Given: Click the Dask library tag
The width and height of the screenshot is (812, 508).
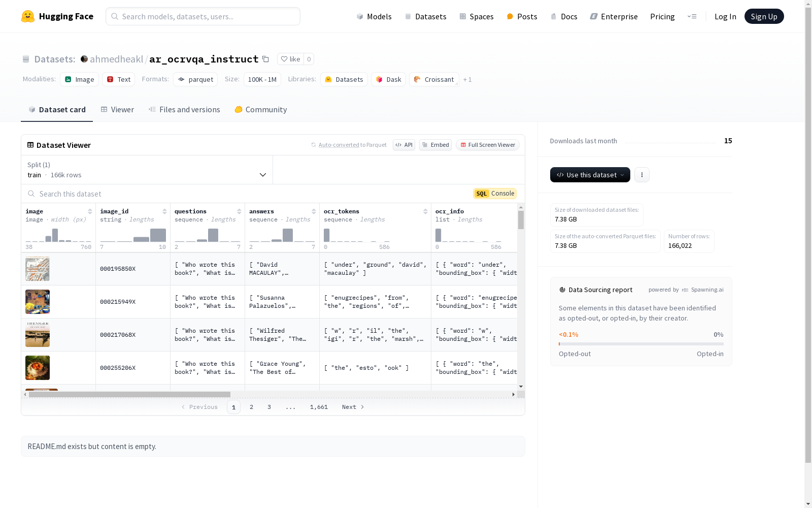Looking at the screenshot, I should pyautogui.click(x=388, y=79).
